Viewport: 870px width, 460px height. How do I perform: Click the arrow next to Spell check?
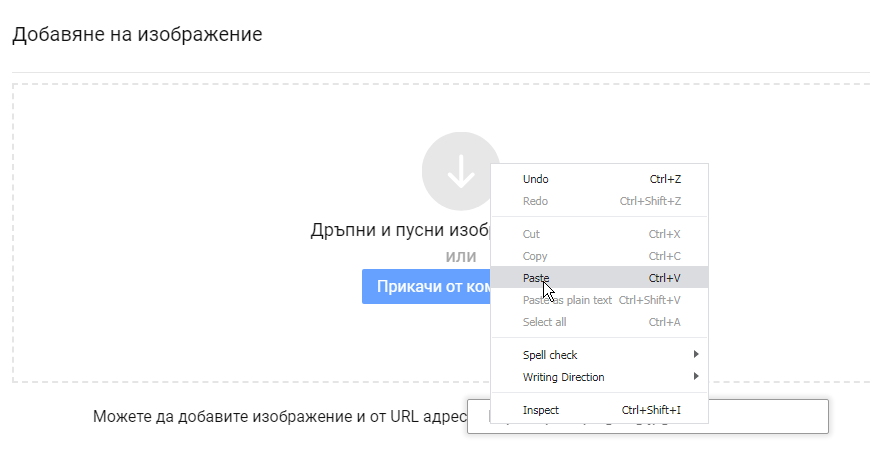[x=696, y=355]
